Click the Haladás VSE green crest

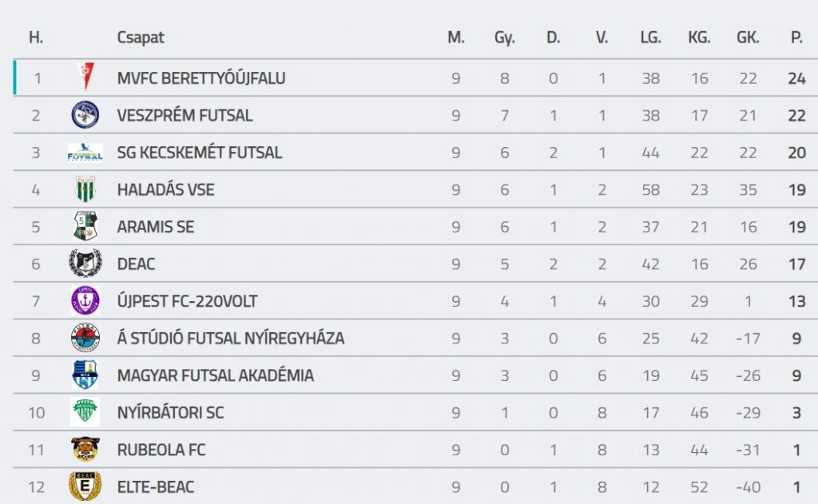pyautogui.click(x=85, y=189)
